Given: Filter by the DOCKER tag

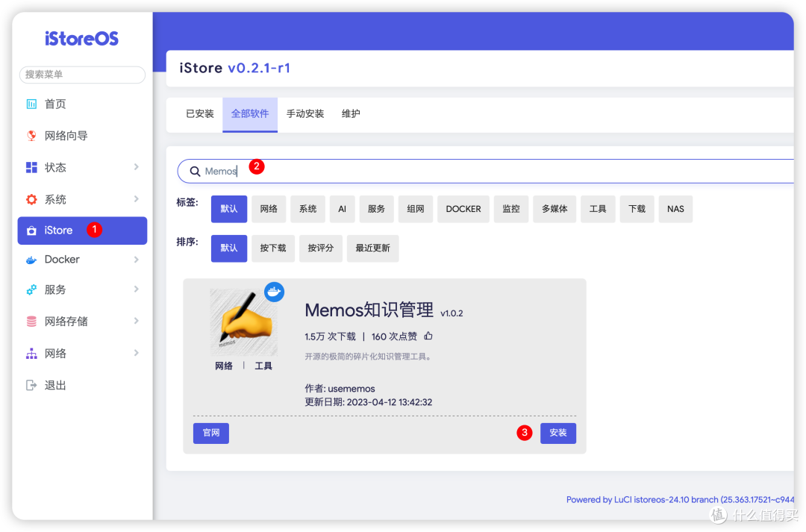Looking at the screenshot, I should 463,209.
